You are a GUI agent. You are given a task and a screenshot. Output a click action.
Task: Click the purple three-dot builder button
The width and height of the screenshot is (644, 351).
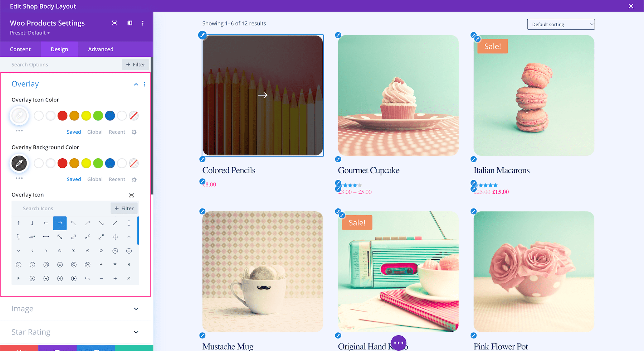(399, 343)
